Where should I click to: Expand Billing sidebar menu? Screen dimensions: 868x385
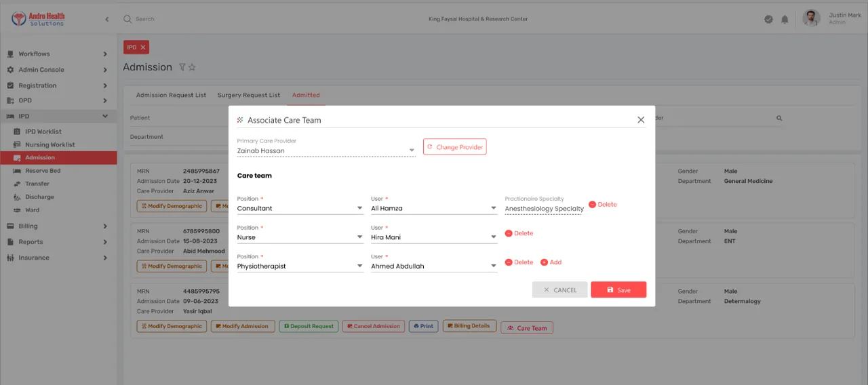58,226
